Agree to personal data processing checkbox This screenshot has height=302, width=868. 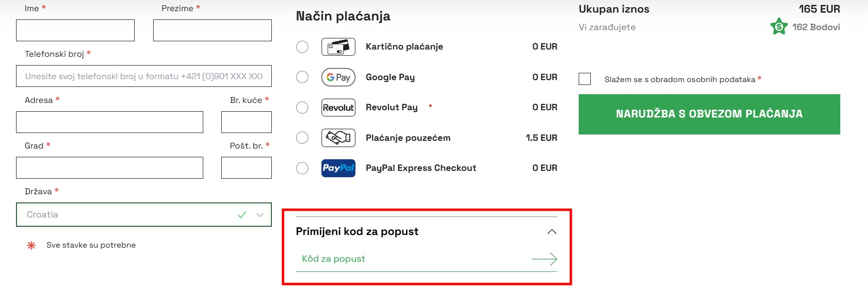tap(585, 79)
